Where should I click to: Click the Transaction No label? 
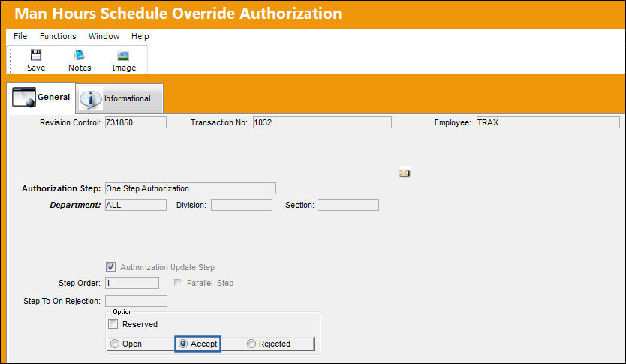[218, 122]
